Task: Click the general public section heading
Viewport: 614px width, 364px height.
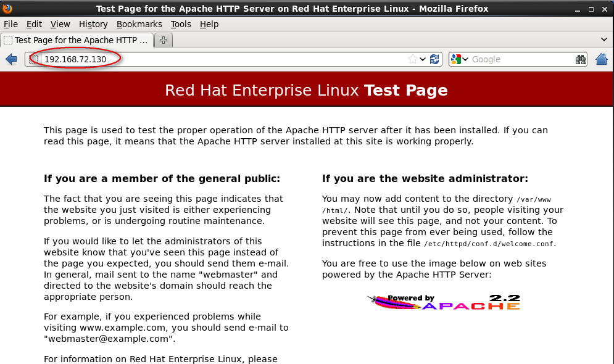Action: [x=162, y=178]
